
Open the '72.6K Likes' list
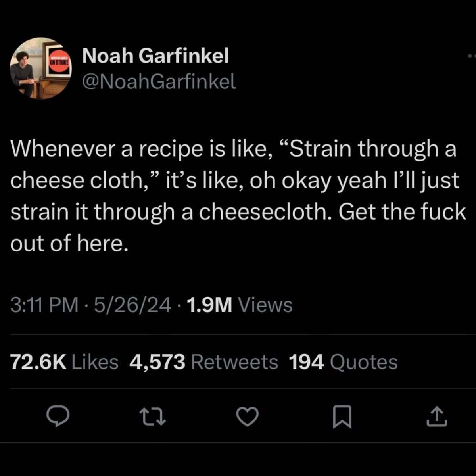65,362
